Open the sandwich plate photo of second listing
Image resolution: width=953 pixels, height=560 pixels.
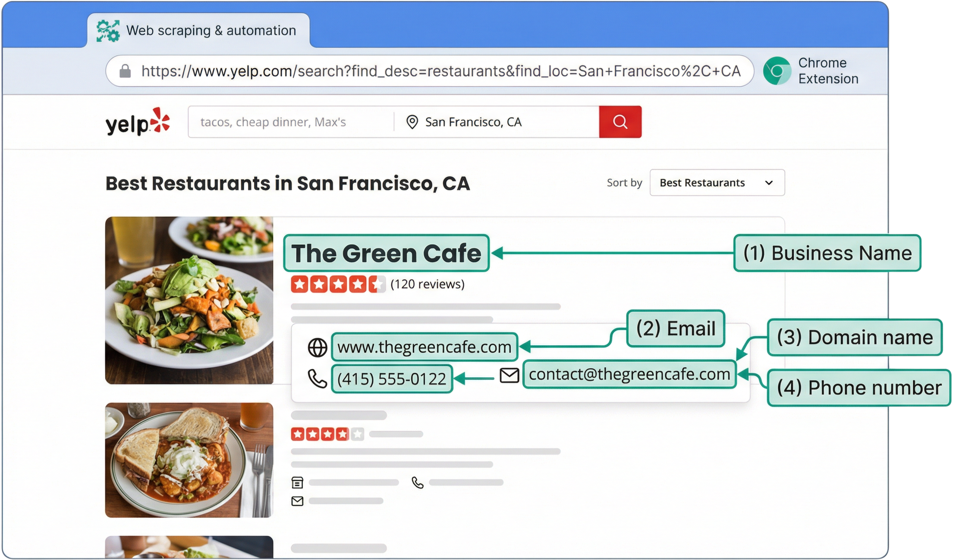[189, 460]
